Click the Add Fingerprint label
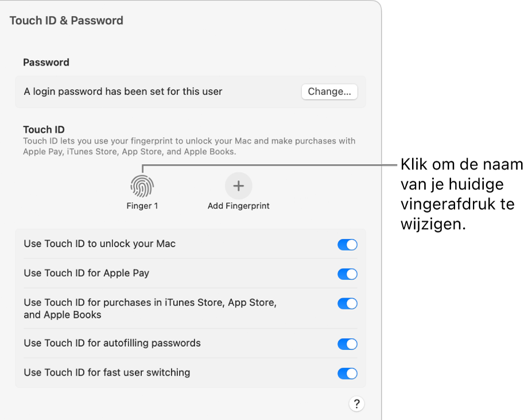Screen dimensions: 528x420 click(238, 205)
